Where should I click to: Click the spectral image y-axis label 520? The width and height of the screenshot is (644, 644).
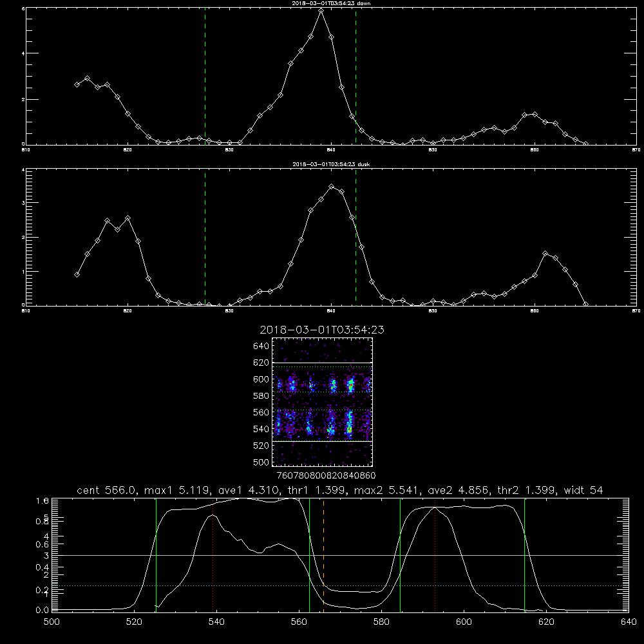pyautogui.click(x=261, y=446)
